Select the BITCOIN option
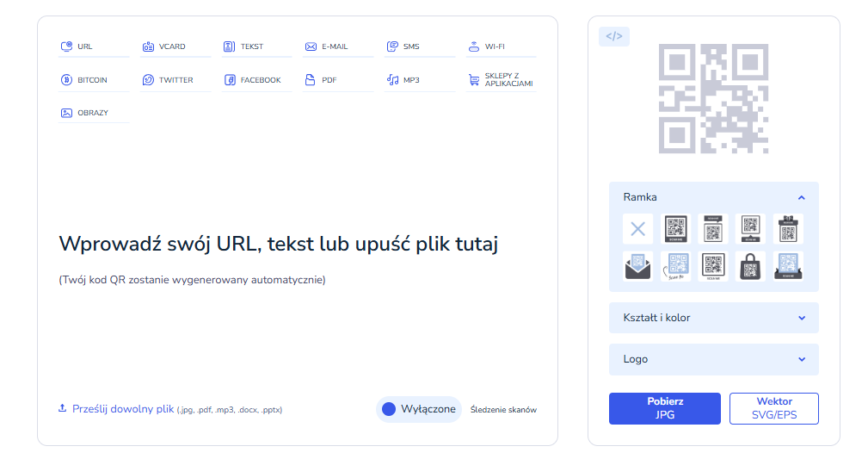This screenshot has height=459, width=868. click(x=93, y=80)
